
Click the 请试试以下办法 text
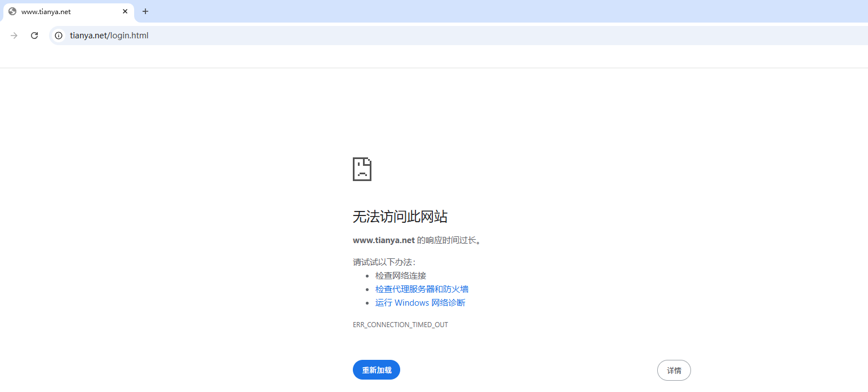point(384,262)
